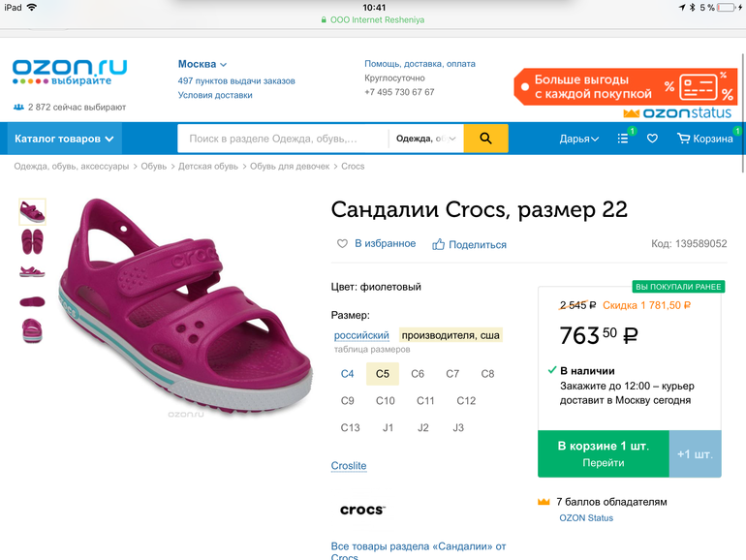Viewport: 746px width, 560px height.
Task: Select the second sandal thumbnail image
Action: click(32, 241)
